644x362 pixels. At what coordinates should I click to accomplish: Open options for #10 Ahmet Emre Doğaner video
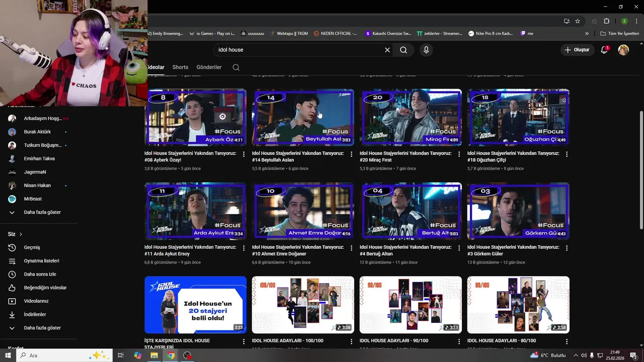click(x=351, y=248)
